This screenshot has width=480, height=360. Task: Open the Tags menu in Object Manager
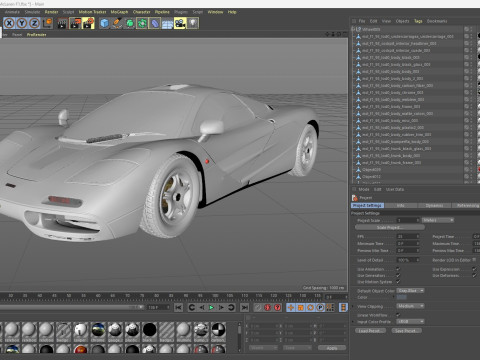(418, 21)
